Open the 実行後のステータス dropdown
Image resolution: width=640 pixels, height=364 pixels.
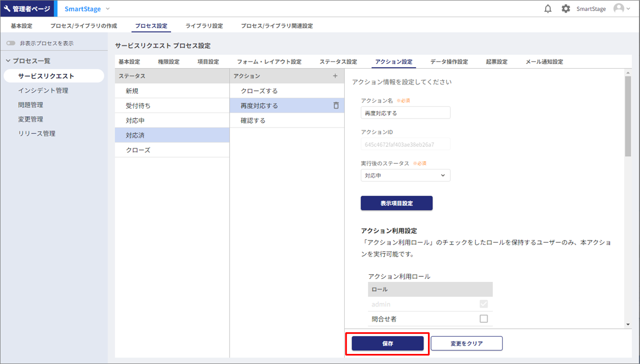point(405,175)
